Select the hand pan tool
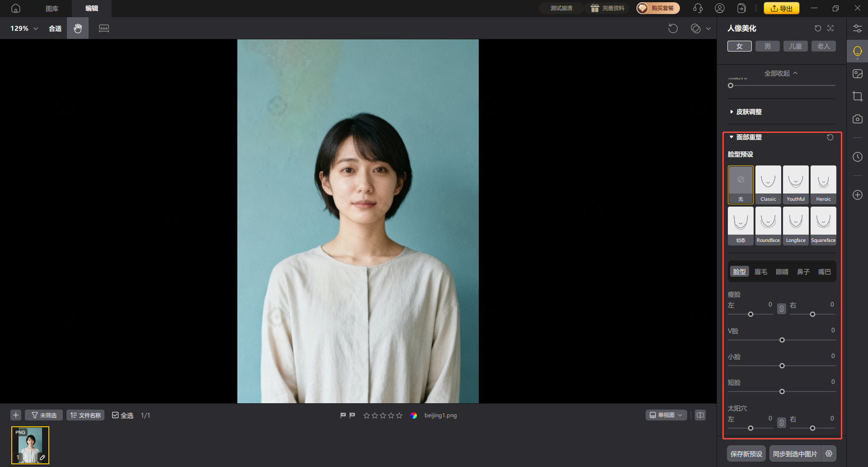This screenshot has width=868, height=467. click(x=78, y=28)
